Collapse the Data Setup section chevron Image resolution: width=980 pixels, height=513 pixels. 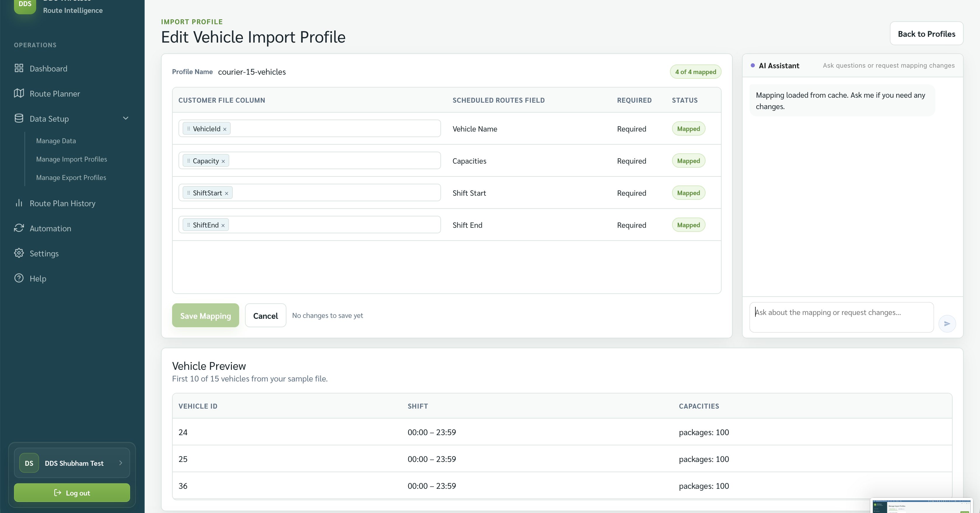point(125,118)
